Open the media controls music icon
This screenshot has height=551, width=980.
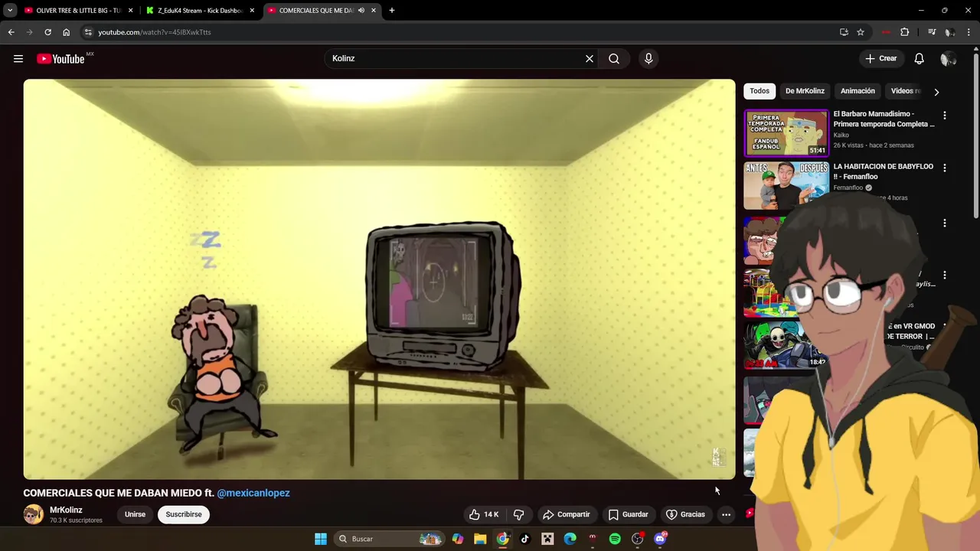pos(932,32)
